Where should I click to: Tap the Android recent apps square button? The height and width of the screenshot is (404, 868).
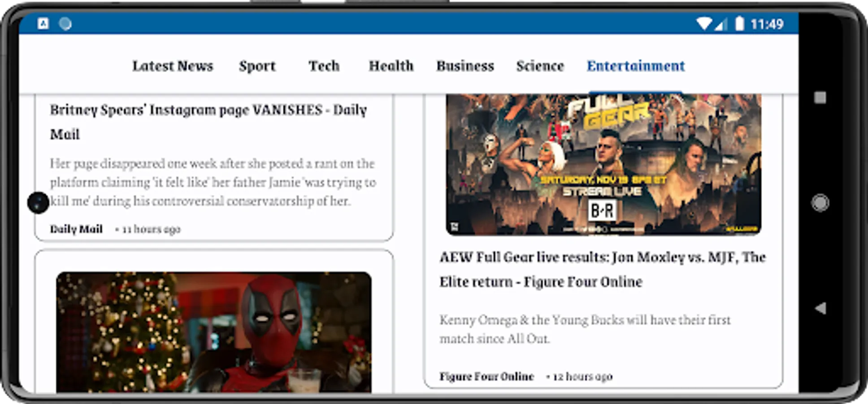tap(820, 97)
